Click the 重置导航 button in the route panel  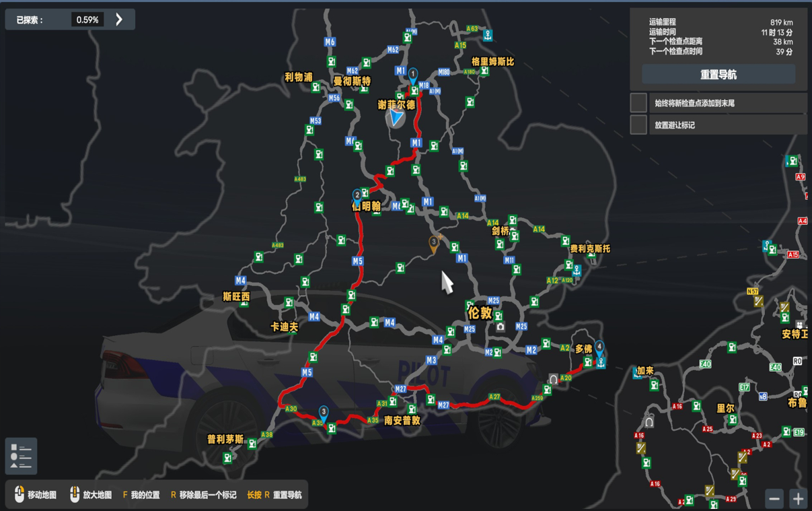(x=718, y=75)
